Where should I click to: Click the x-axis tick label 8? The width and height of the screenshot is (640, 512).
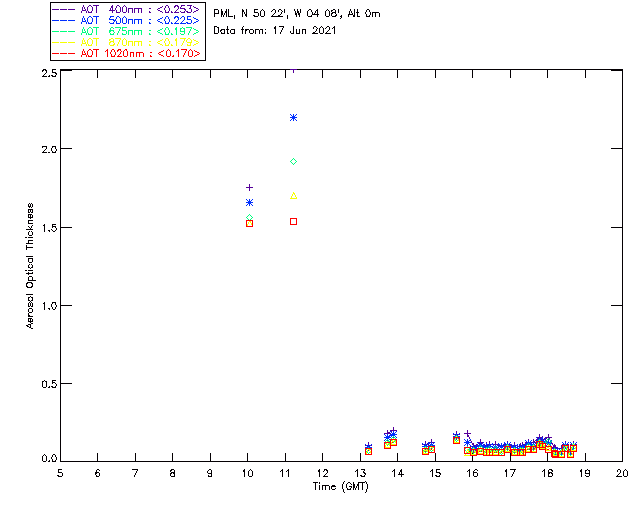(173, 473)
